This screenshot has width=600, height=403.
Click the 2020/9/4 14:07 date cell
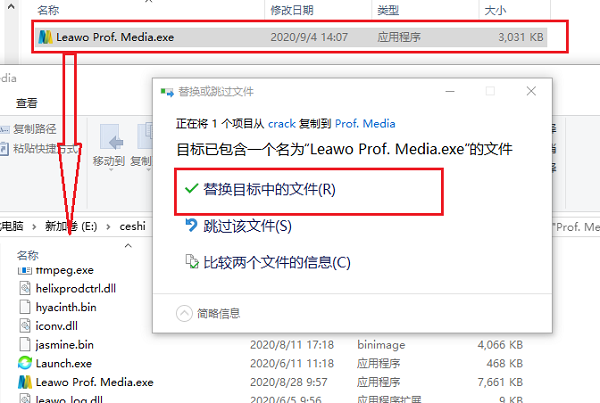point(309,37)
